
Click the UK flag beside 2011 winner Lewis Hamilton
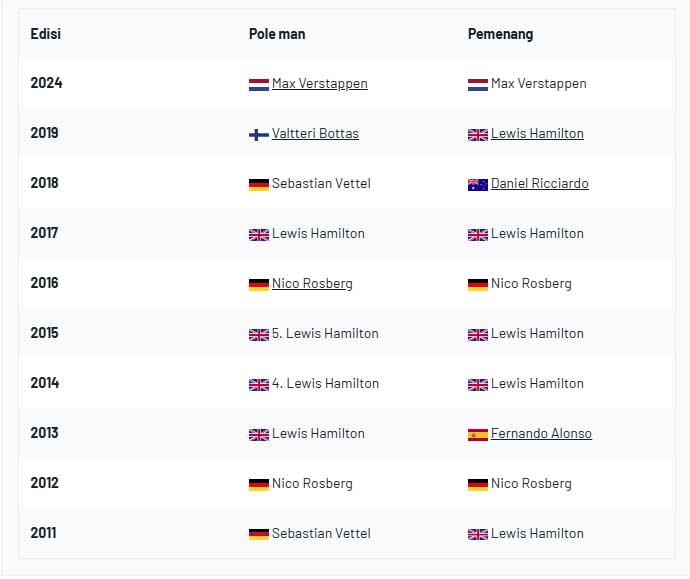tap(478, 535)
